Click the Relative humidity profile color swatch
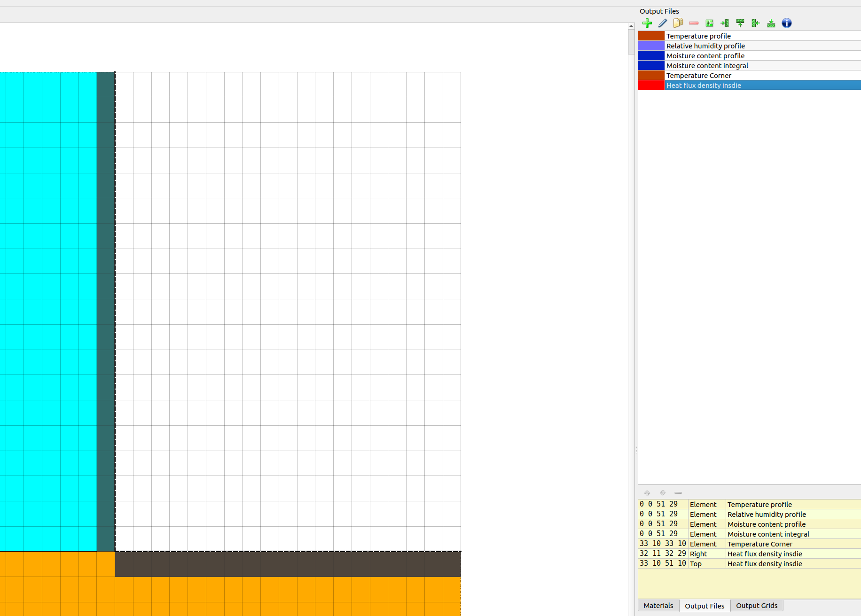Image resolution: width=861 pixels, height=616 pixels. point(651,46)
